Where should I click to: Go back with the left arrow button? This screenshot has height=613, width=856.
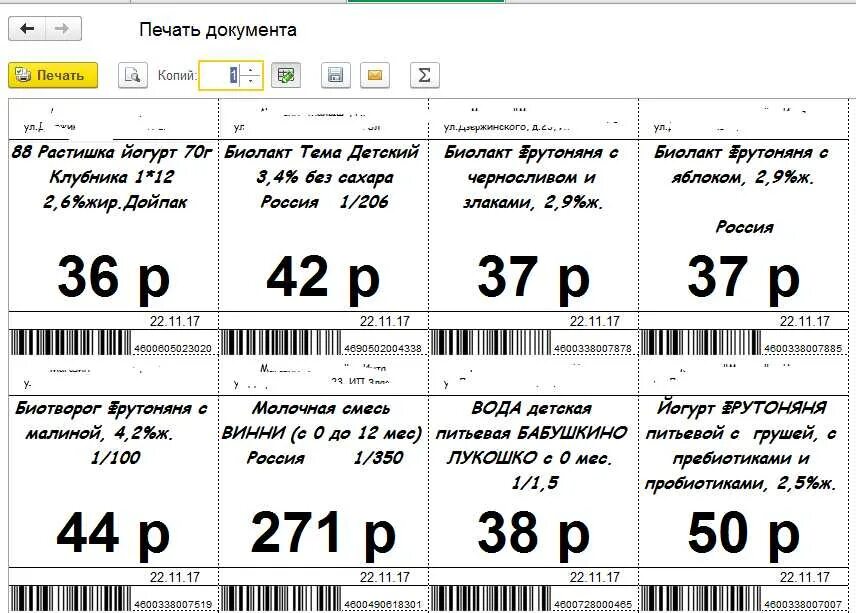pos(27,29)
